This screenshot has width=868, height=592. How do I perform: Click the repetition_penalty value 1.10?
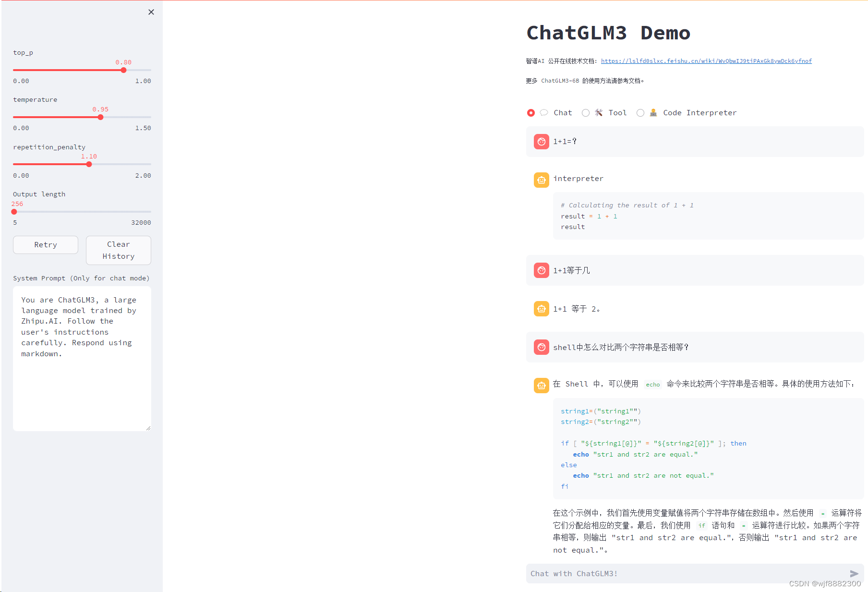pyautogui.click(x=89, y=157)
